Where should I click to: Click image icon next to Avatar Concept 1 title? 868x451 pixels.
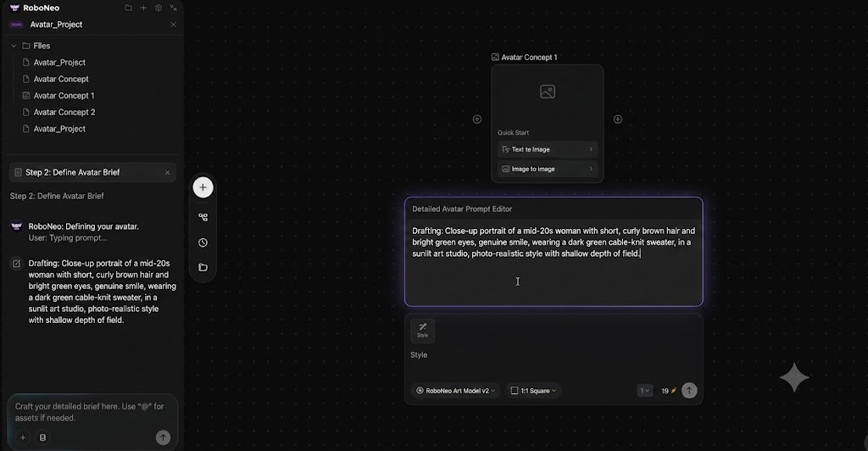[495, 57]
